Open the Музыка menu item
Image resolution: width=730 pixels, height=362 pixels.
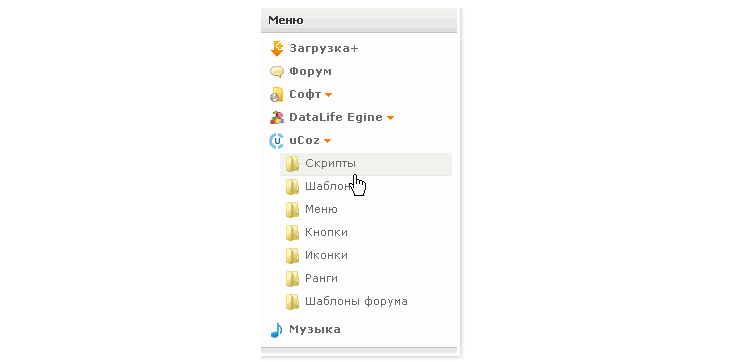pos(315,329)
